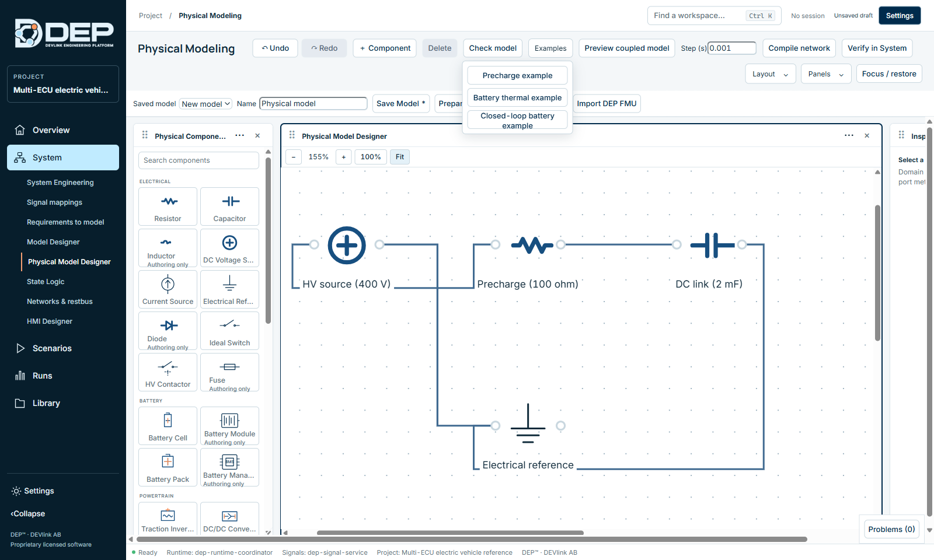
Task: Pick the Capacitor component tile
Action: click(x=229, y=206)
